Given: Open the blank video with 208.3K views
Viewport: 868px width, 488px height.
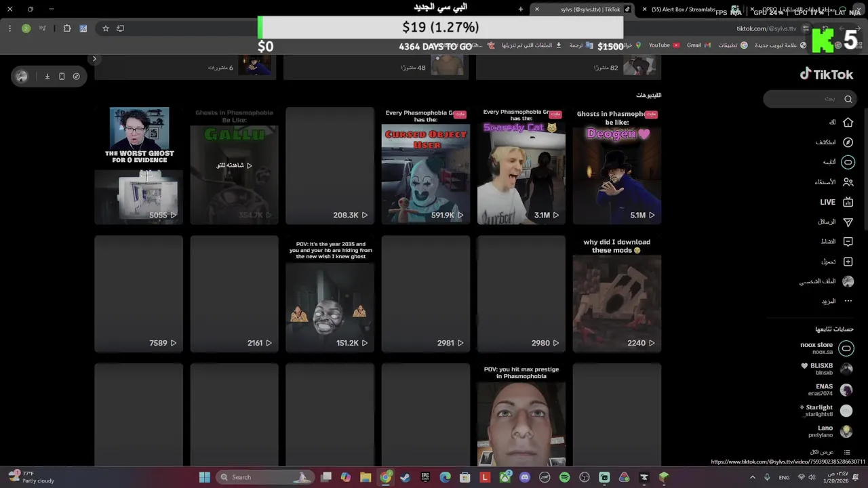Looking at the screenshot, I should pyautogui.click(x=330, y=165).
